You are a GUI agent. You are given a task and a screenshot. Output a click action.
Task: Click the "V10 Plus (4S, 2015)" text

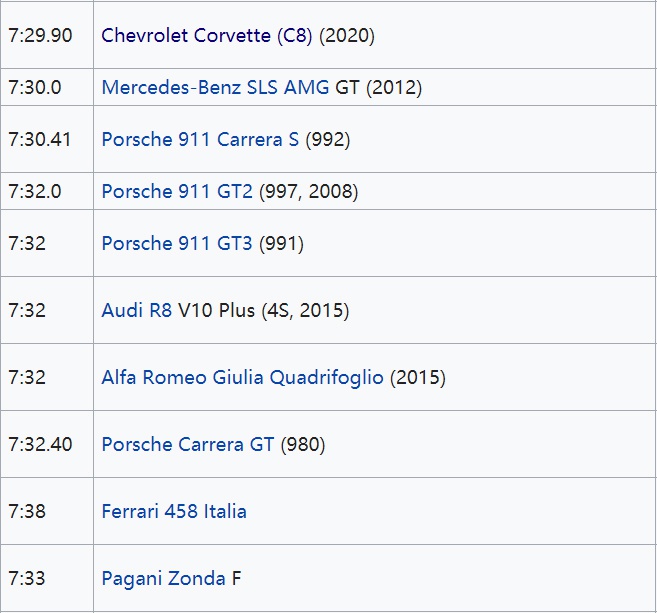264,310
